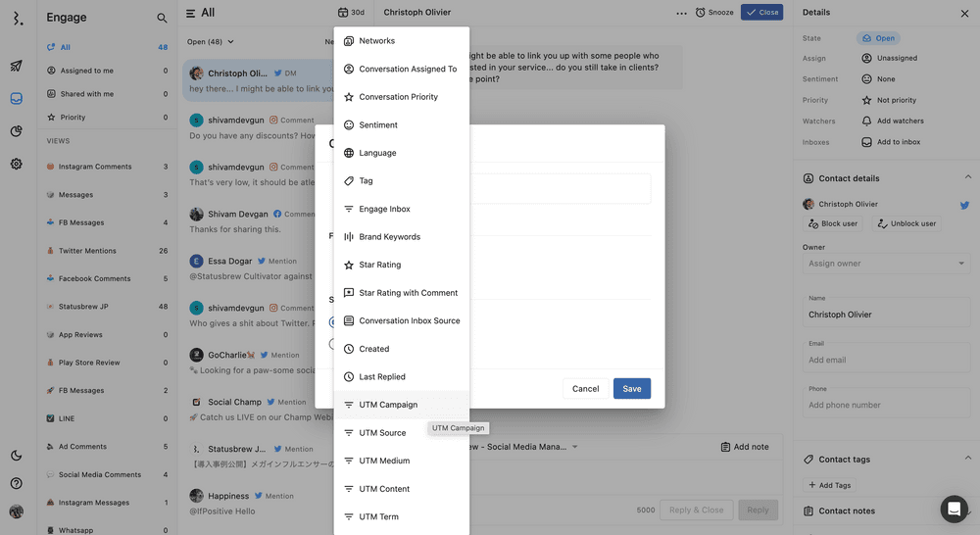Viewport: 980px width, 535px height.
Task: Open the chat support widget icon
Action: click(x=954, y=509)
